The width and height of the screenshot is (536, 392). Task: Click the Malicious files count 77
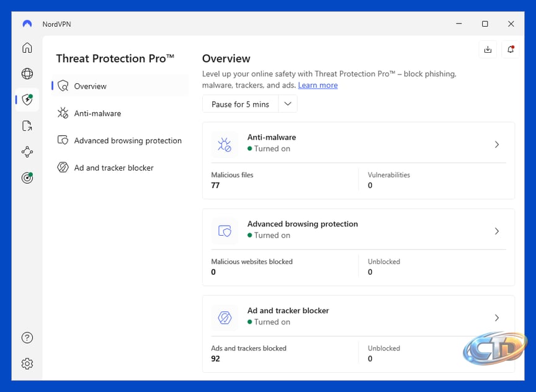tap(215, 185)
